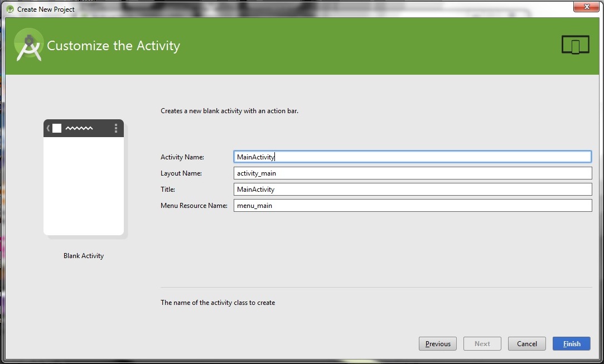Click the zigzag title placeholder in preview
Image resolution: width=604 pixels, height=364 pixels.
[x=78, y=128]
